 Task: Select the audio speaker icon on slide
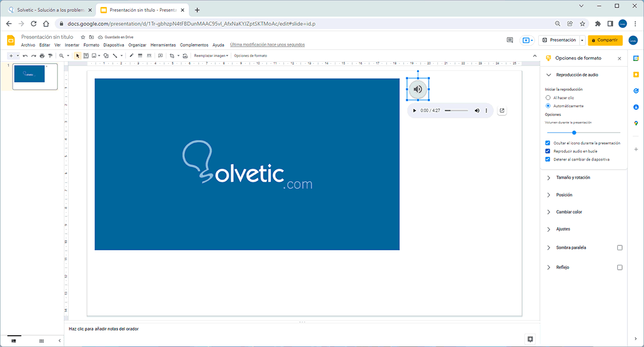tap(418, 89)
